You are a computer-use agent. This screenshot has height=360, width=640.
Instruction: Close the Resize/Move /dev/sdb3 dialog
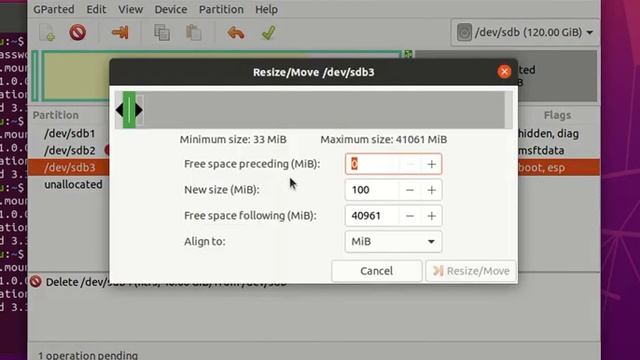point(504,72)
